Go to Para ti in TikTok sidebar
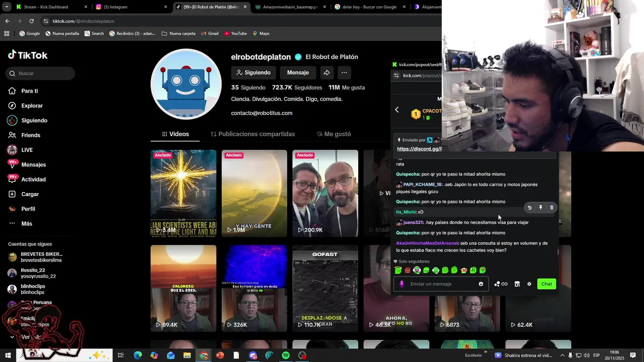Screen dimensions: 644x362 tap(29, 91)
